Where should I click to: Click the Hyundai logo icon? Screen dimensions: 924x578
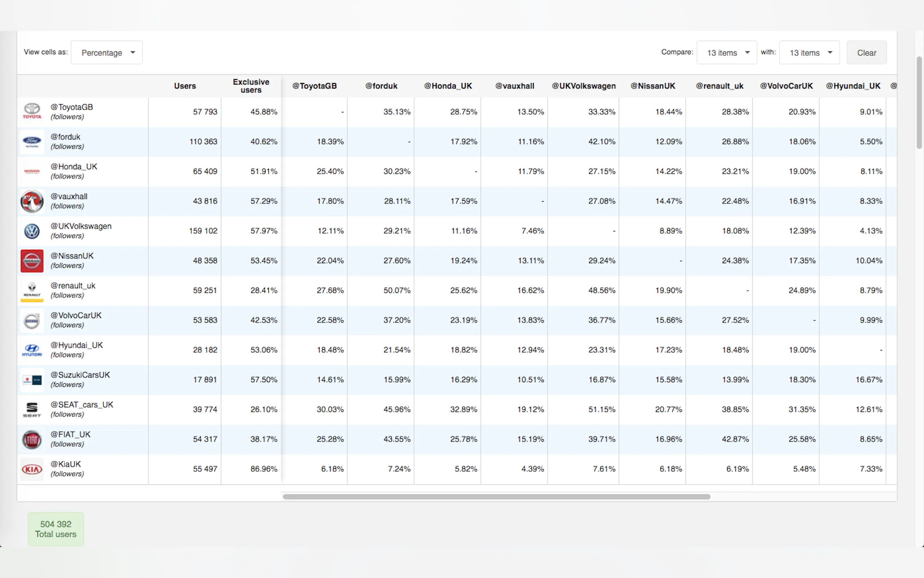(32, 350)
